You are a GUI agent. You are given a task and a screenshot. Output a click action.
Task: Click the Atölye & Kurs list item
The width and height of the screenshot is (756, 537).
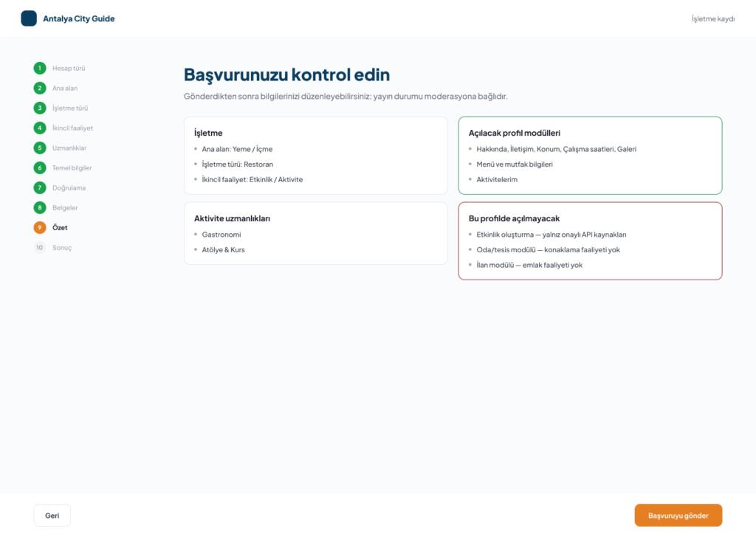pyautogui.click(x=223, y=250)
